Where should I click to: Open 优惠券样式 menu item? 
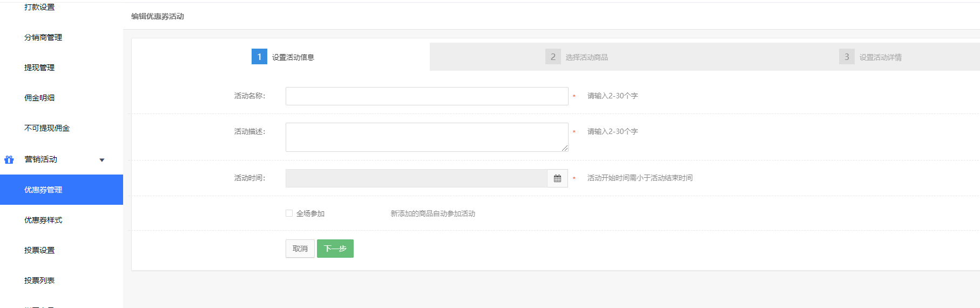click(x=43, y=220)
